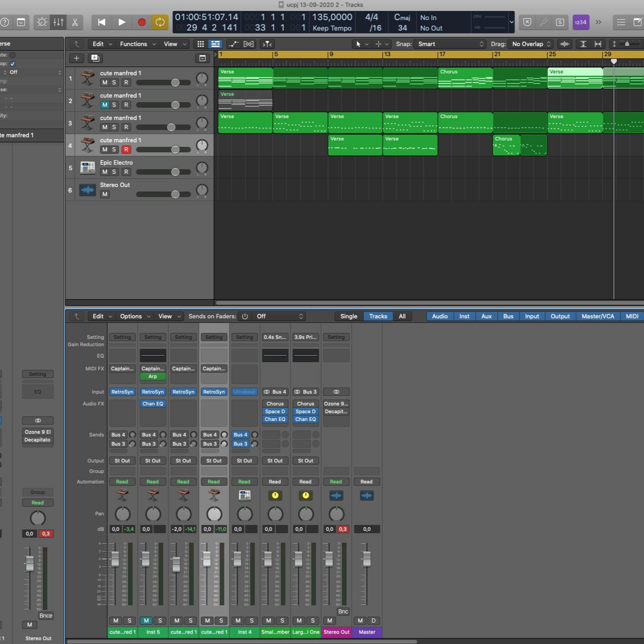644x644 pixels.
Task: Disable record on track 4
Action: (x=126, y=149)
